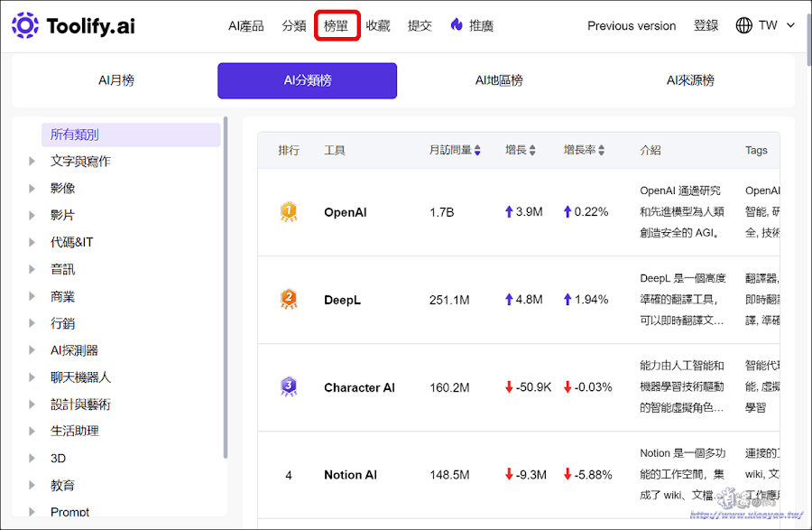Click the flame icon beside 推廣
This screenshot has width=812, height=530.
(x=457, y=24)
